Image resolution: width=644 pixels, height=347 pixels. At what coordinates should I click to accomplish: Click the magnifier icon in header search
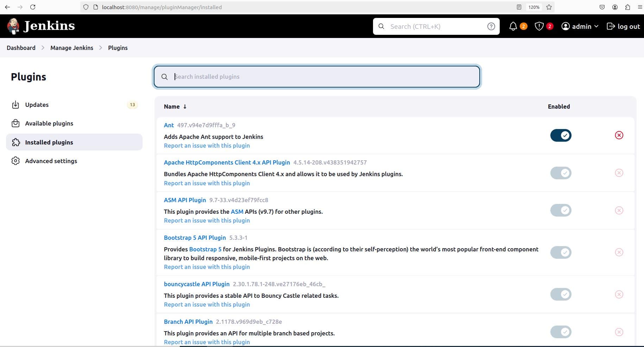381,26
